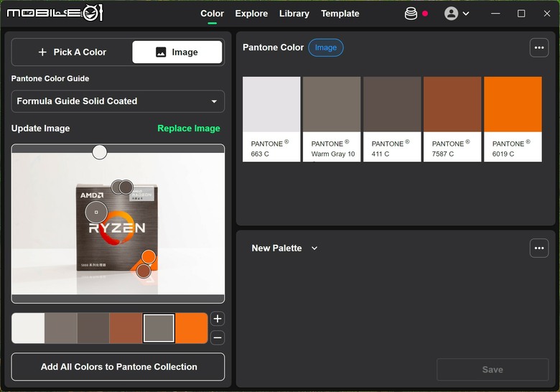Viewport: 560px width, 392px height.
Task: Select the Image mode button
Action: tap(177, 52)
